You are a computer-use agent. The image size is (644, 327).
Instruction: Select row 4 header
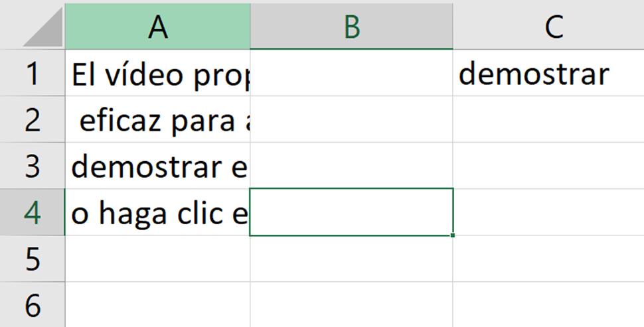pyautogui.click(x=33, y=212)
